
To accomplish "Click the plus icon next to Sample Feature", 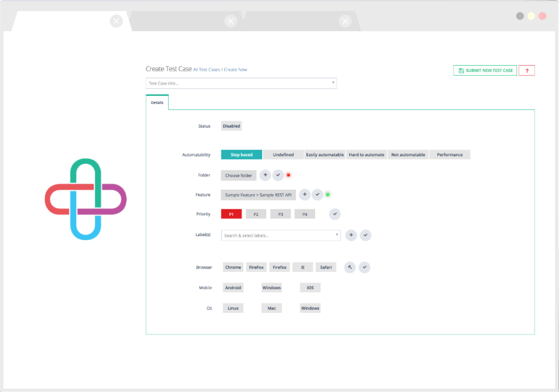I will [x=304, y=194].
